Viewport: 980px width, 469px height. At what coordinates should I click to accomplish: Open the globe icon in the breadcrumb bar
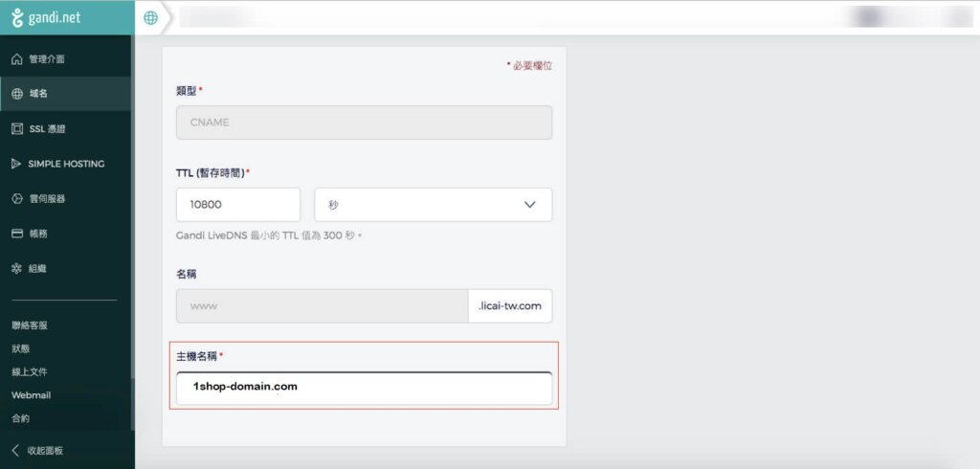coord(150,17)
